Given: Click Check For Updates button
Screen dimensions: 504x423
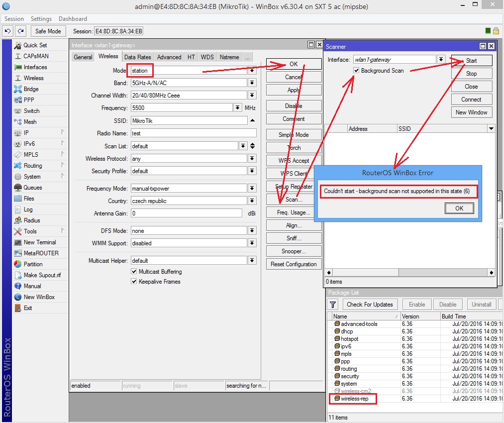Looking at the screenshot, I should [x=370, y=305].
